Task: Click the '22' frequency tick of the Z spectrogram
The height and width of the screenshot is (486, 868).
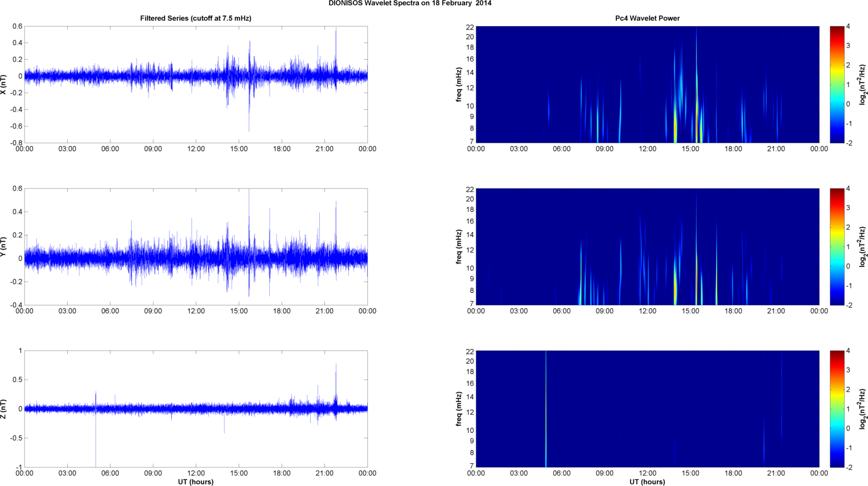Action: coord(470,351)
